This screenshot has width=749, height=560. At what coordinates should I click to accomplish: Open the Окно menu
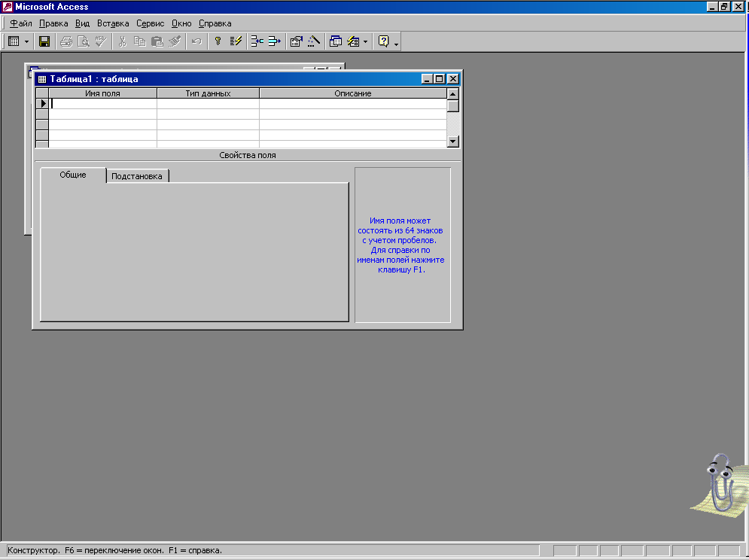tap(181, 23)
